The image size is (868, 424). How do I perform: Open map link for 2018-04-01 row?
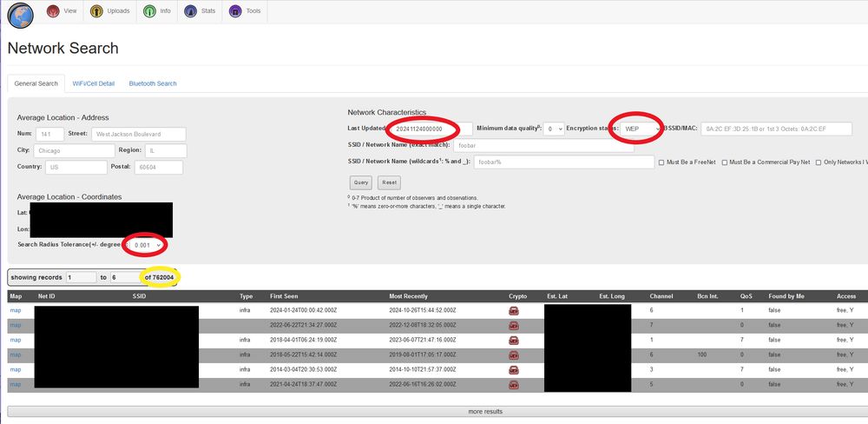click(x=16, y=340)
